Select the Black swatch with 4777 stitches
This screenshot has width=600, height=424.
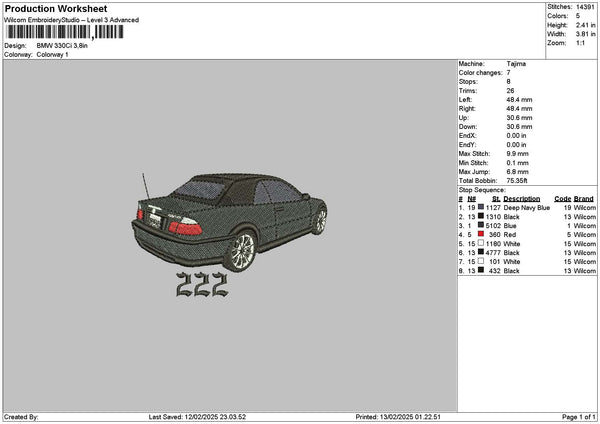481,253
